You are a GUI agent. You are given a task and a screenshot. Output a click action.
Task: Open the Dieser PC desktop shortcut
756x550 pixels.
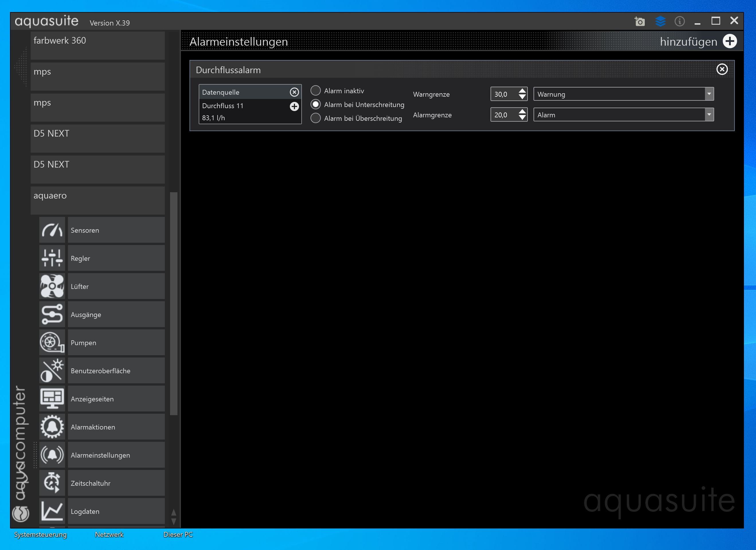point(178,534)
